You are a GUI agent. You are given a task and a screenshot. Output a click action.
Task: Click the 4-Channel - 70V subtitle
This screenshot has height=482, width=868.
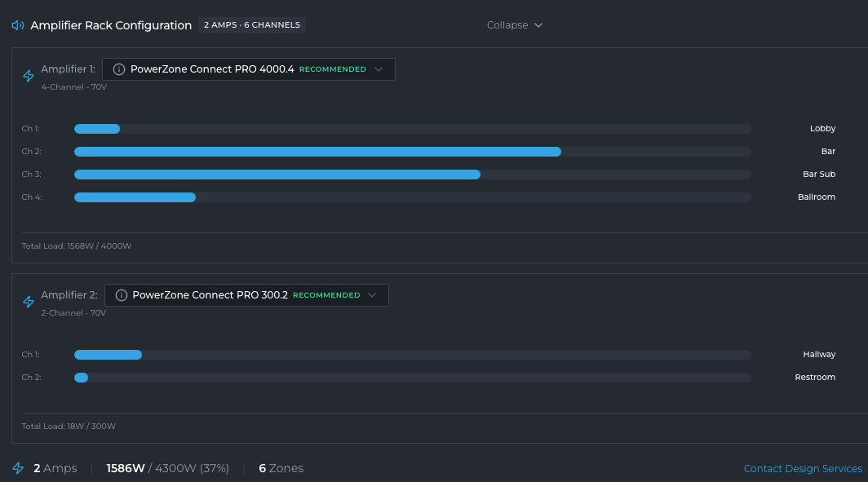(73, 87)
